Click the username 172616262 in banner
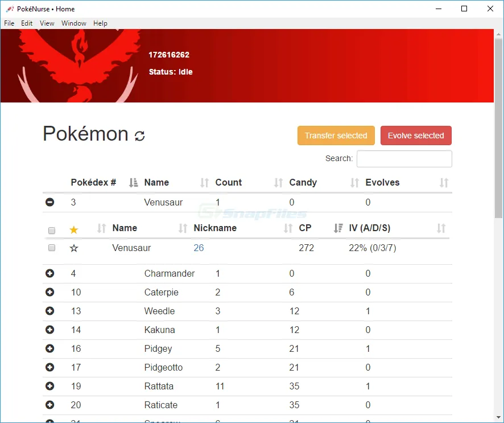504x423 pixels. click(169, 55)
